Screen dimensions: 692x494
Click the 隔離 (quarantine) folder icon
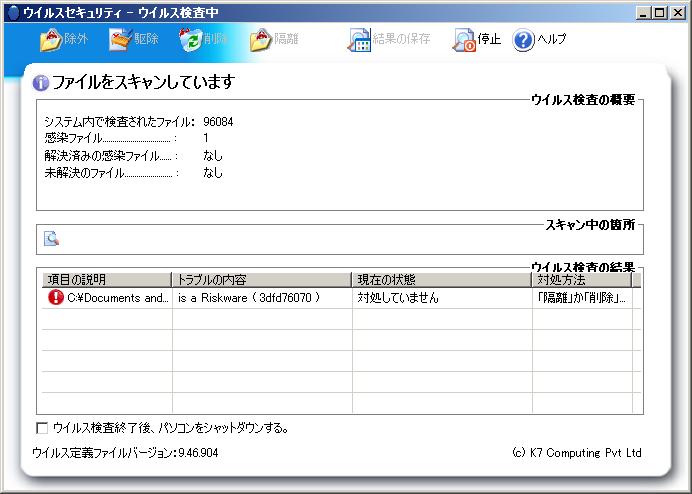click(261, 40)
